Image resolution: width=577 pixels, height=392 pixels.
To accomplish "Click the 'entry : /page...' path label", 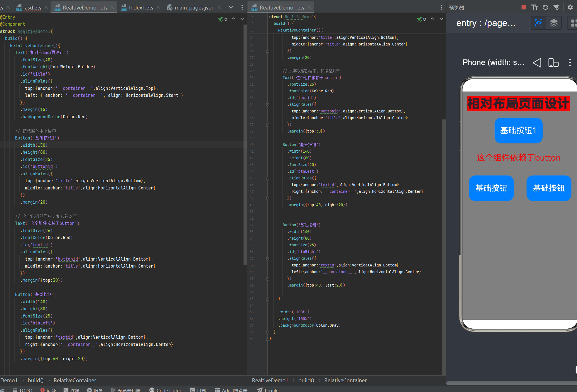I will pyautogui.click(x=486, y=23).
